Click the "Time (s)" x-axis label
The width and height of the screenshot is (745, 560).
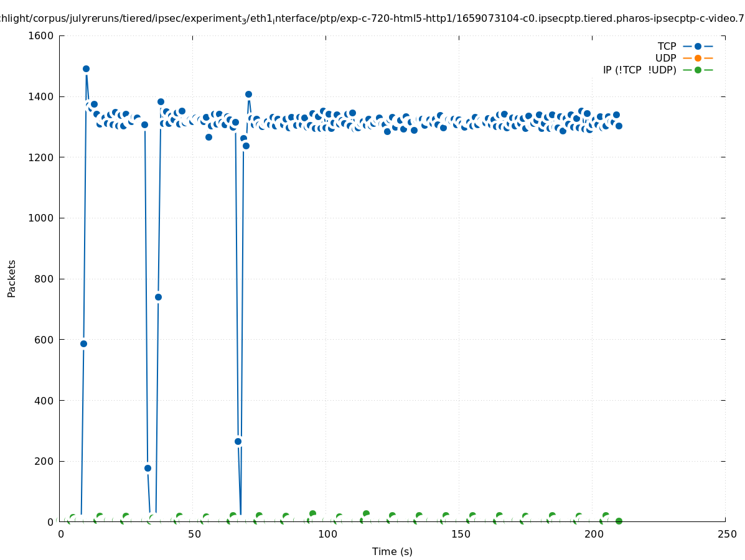click(x=392, y=551)
